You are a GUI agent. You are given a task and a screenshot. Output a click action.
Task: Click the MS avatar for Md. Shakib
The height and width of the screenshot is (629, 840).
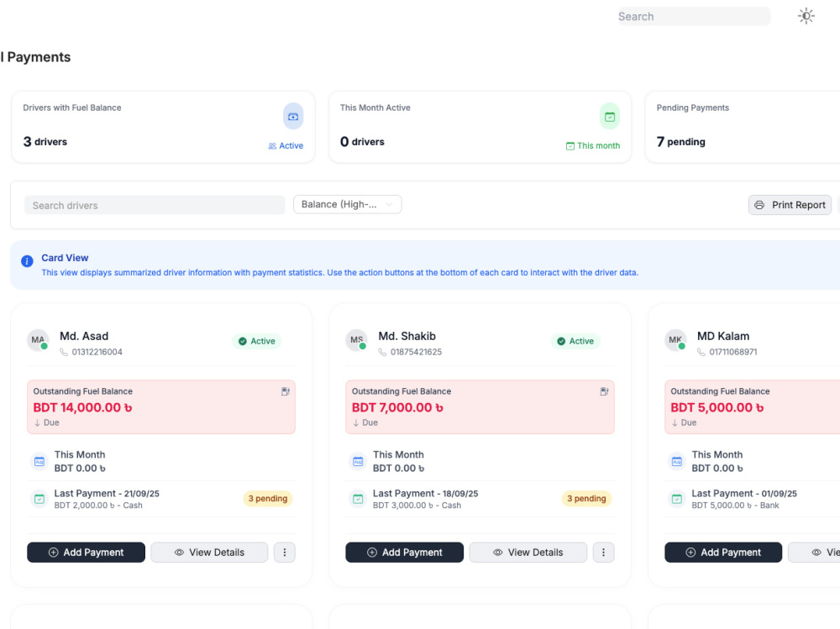tap(356, 339)
